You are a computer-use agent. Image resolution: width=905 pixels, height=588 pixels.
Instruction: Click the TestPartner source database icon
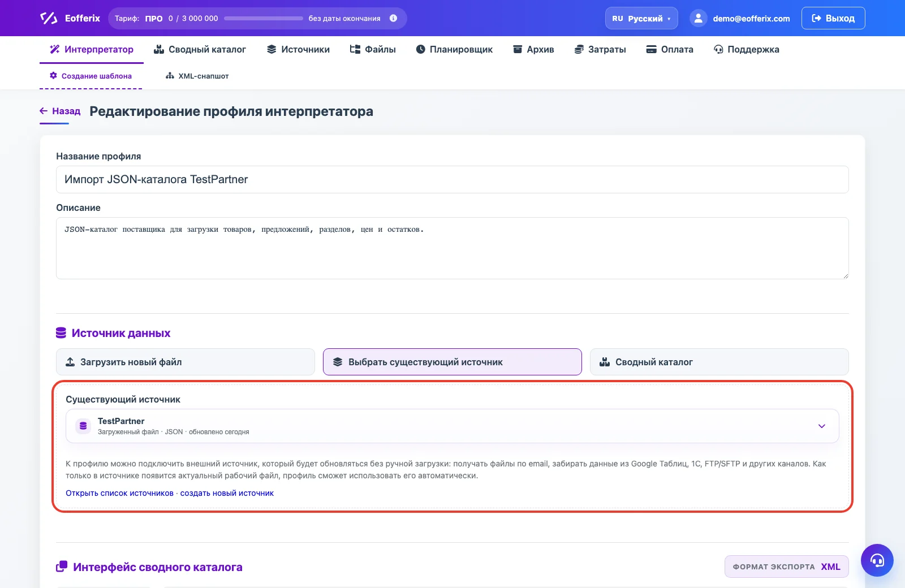[83, 426]
